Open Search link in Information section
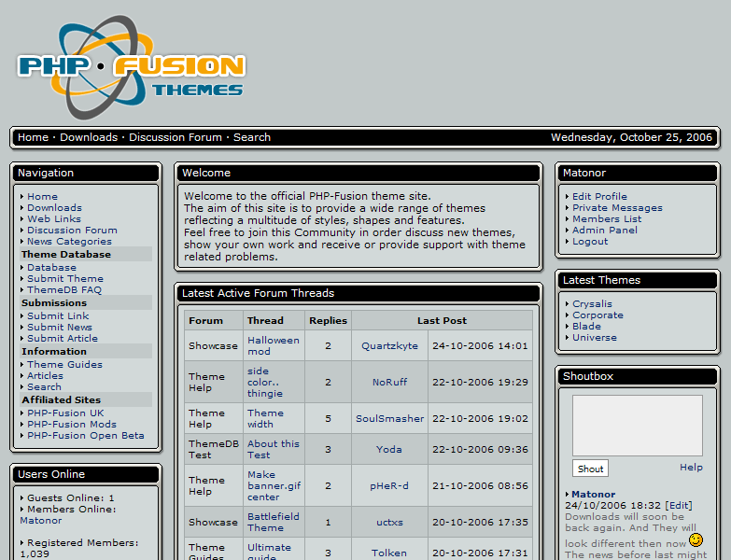This screenshot has height=560, width=731. click(x=44, y=386)
